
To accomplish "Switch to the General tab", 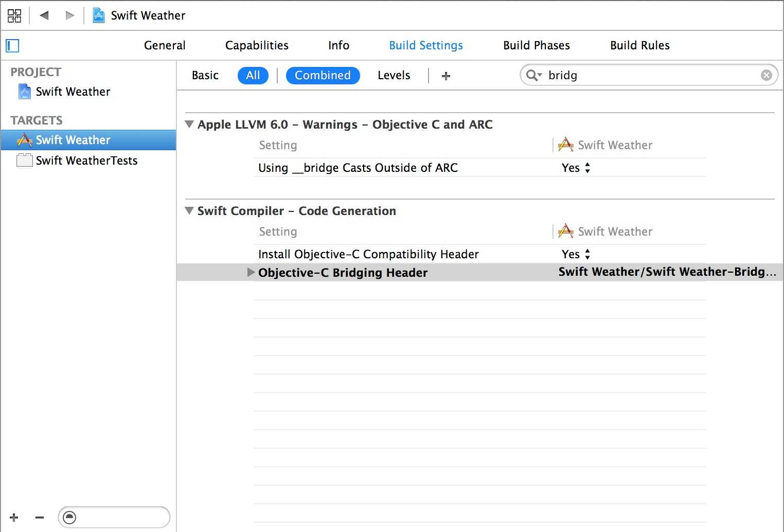I will (x=165, y=45).
